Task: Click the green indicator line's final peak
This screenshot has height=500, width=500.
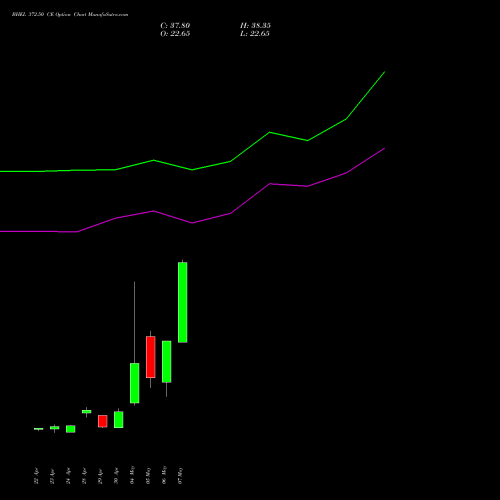Action: click(x=384, y=72)
